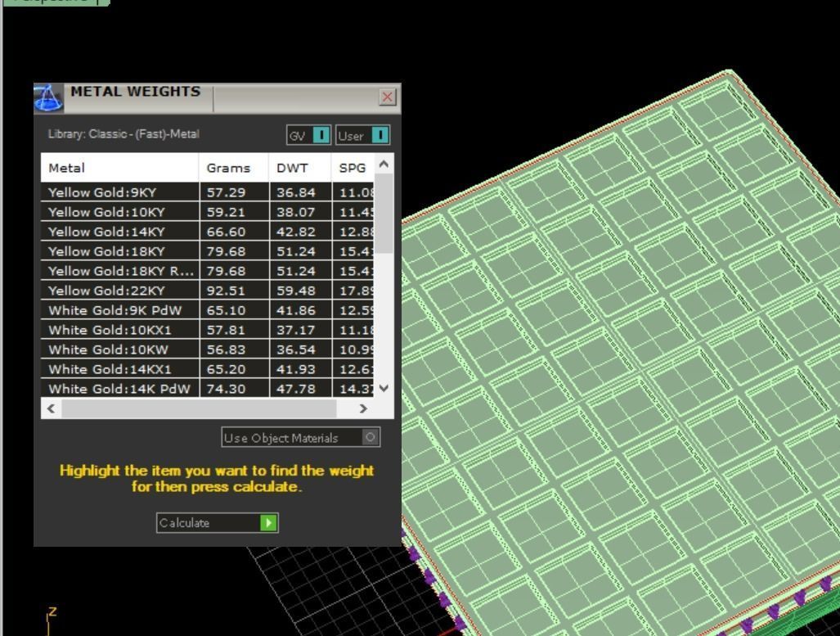The width and height of the screenshot is (840, 636).
Task: Click the 37.17 DWT value
Action: (x=296, y=330)
